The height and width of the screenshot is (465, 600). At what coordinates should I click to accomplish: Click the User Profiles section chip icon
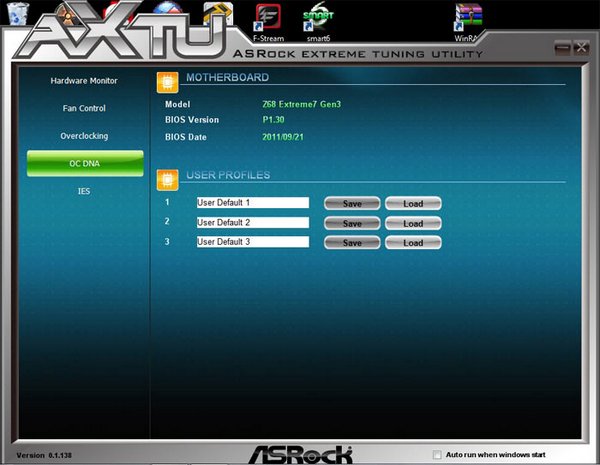[168, 180]
